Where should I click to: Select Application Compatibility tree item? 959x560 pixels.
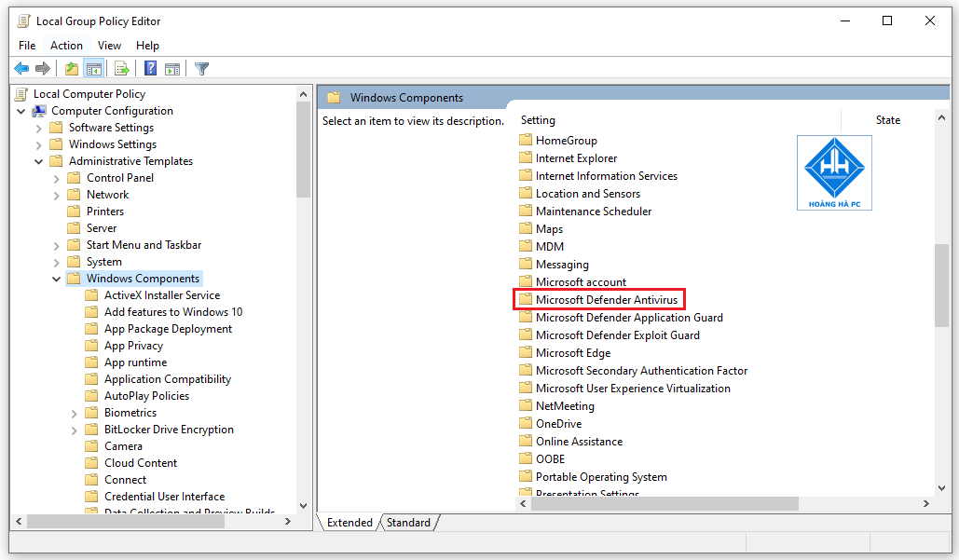coord(168,379)
